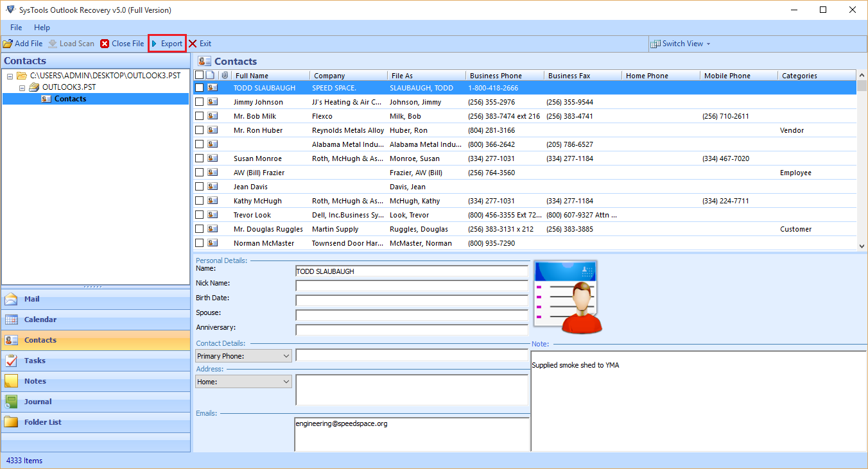Viewport: 868px width, 469px height.
Task: Click the Calendar grid icon in sidebar
Action: (x=11, y=320)
